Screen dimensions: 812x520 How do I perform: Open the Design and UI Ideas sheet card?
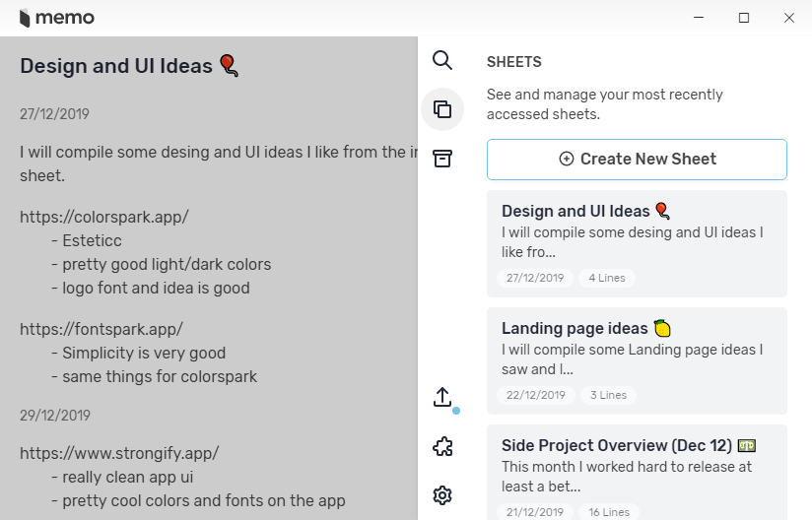637,243
